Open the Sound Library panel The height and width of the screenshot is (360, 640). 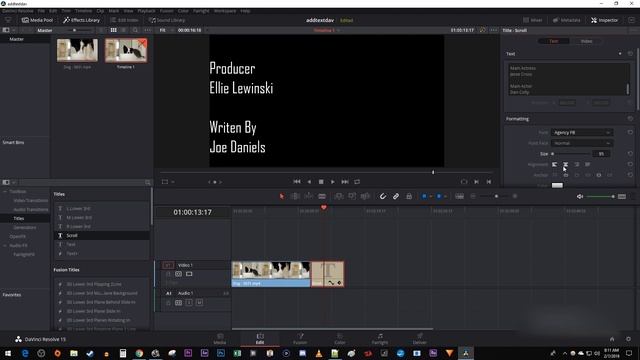(167, 20)
